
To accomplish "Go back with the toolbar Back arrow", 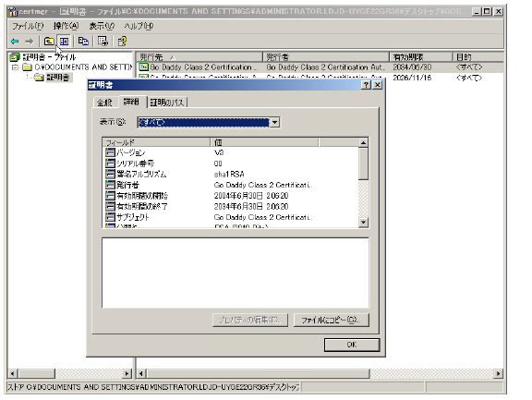I will pos(15,42).
